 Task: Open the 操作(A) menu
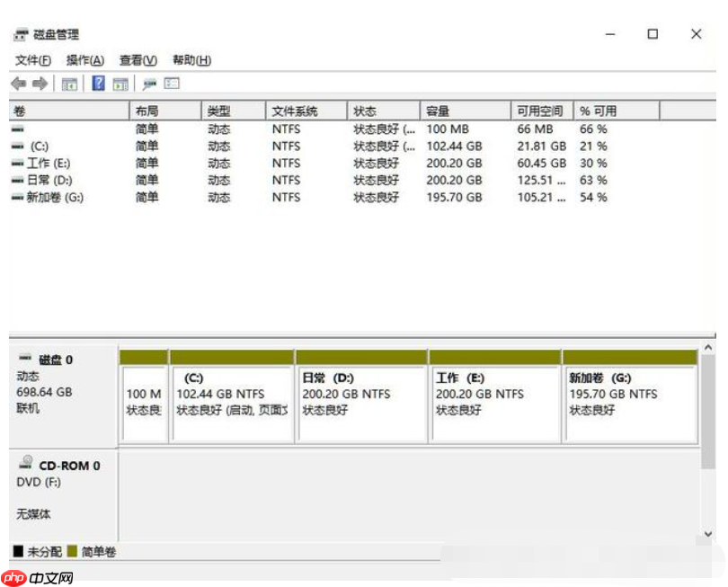coord(85,60)
